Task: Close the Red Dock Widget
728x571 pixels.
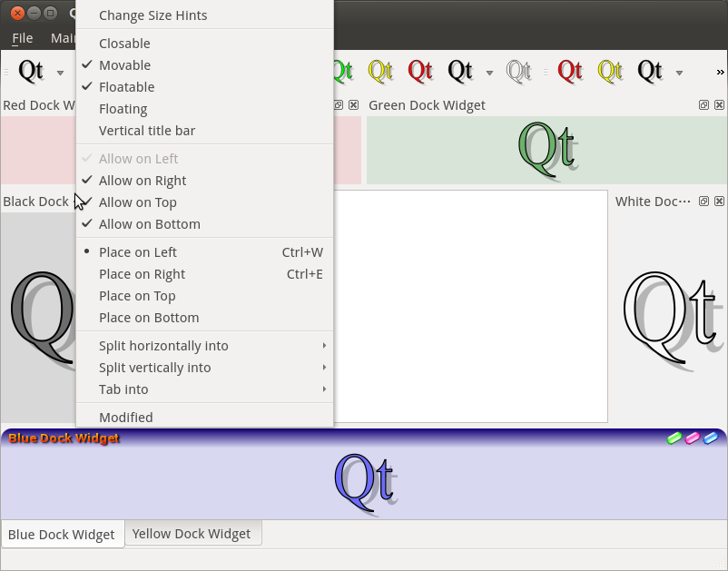Action: [x=354, y=105]
